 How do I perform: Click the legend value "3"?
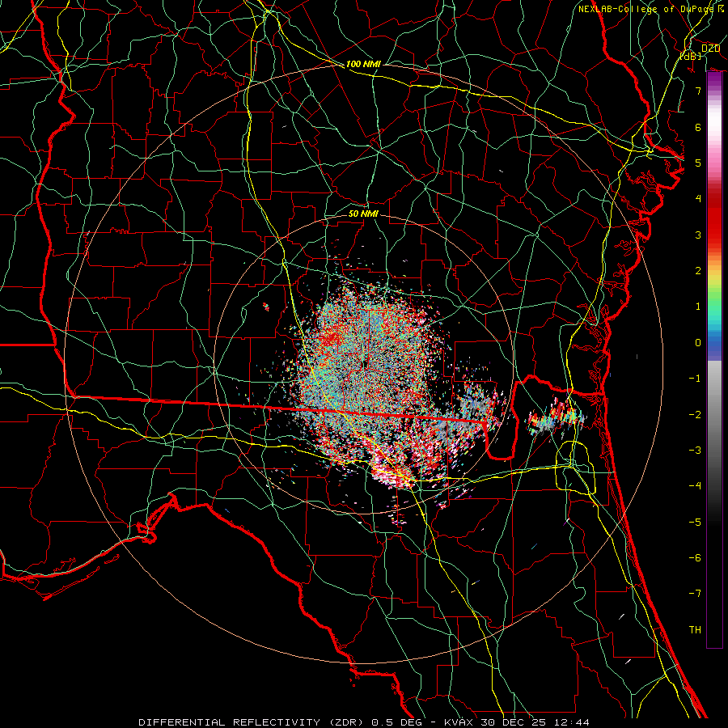pos(698,235)
